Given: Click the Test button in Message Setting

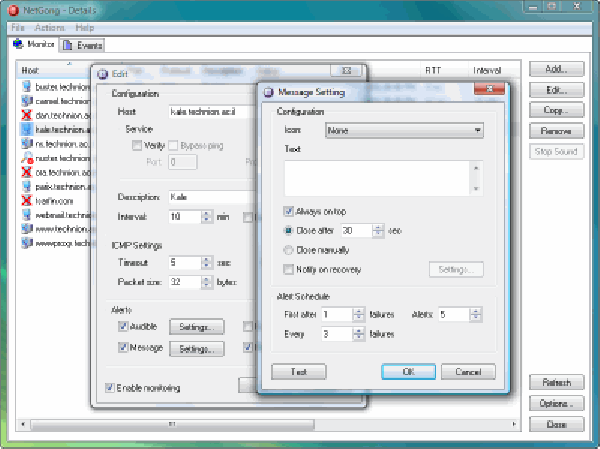Looking at the screenshot, I should [298, 372].
